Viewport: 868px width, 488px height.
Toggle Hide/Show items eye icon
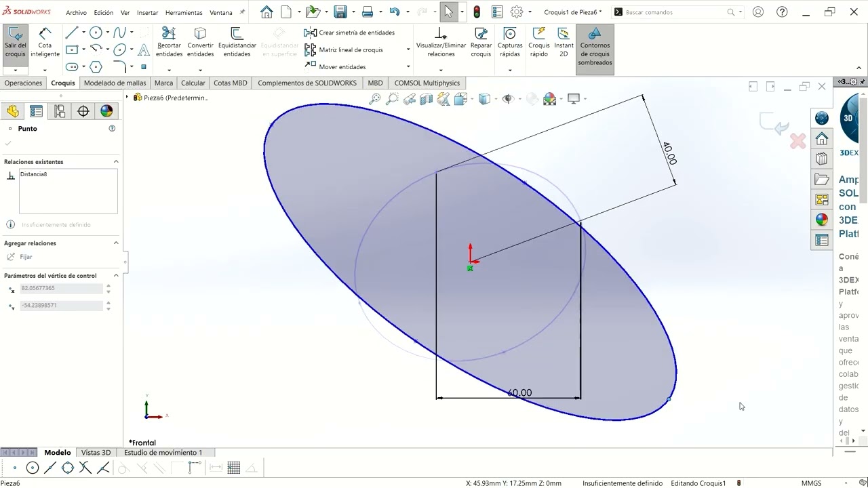click(x=509, y=99)
